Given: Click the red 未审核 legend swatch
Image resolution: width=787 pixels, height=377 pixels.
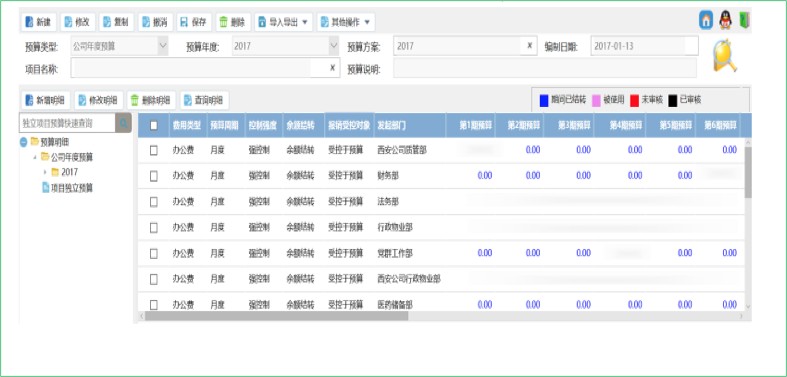Looking at the screenshot, I should pyautogui.click(x=634, y=100).
